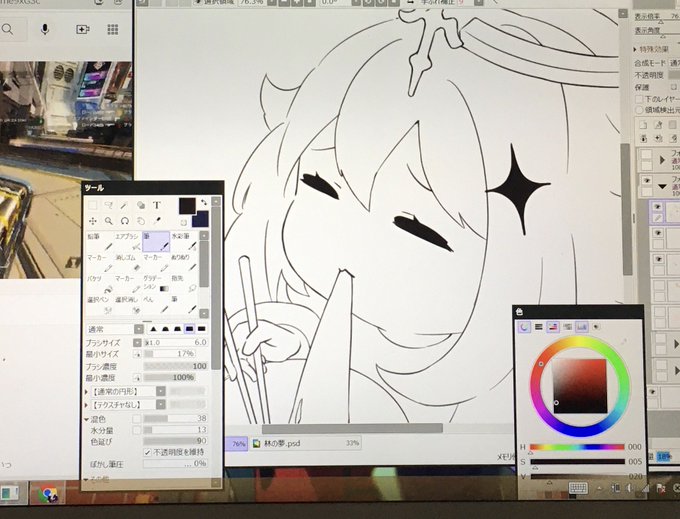Click the H hue slider bar

point(577,447)
